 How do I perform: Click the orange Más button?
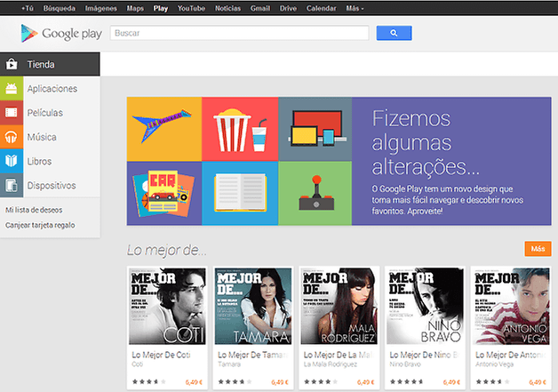(x=538, y=249)
